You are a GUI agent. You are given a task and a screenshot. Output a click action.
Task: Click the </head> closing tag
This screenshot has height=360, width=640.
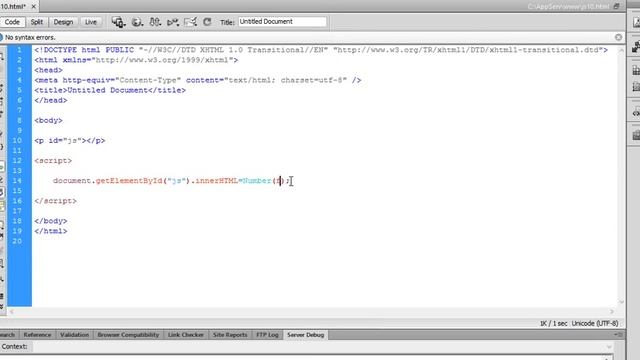click(51, 100)
